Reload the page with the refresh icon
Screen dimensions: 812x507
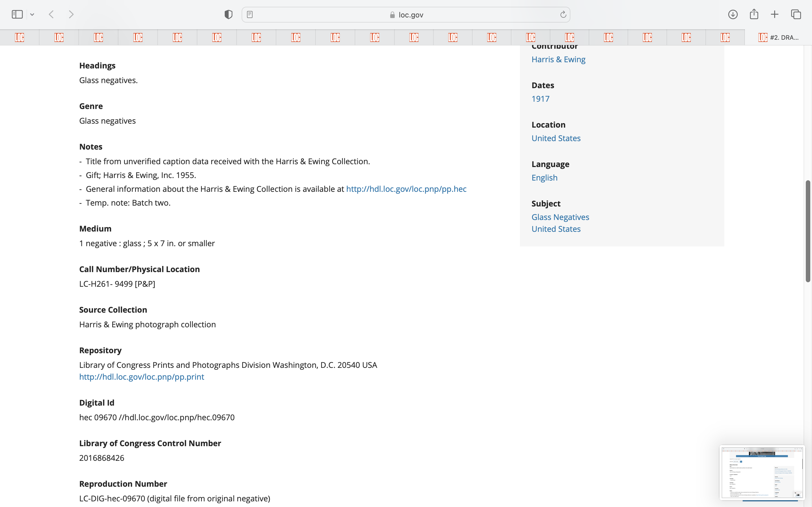[563, 14]
